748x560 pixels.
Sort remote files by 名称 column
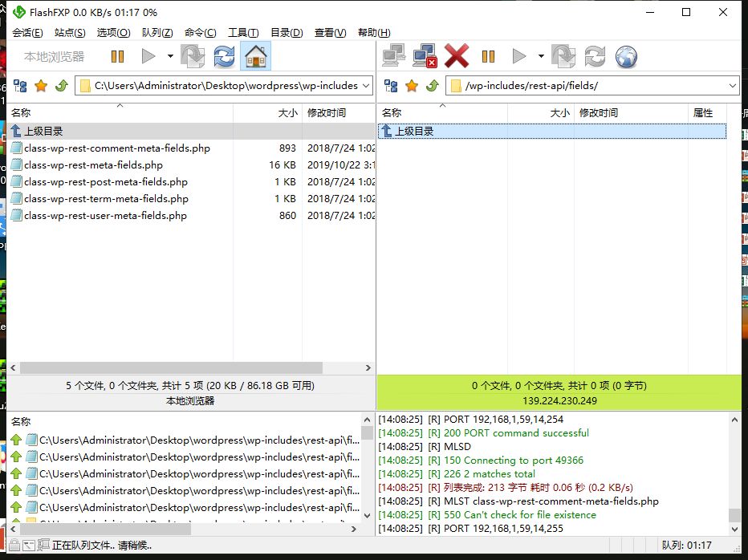[x=442, y=112]
